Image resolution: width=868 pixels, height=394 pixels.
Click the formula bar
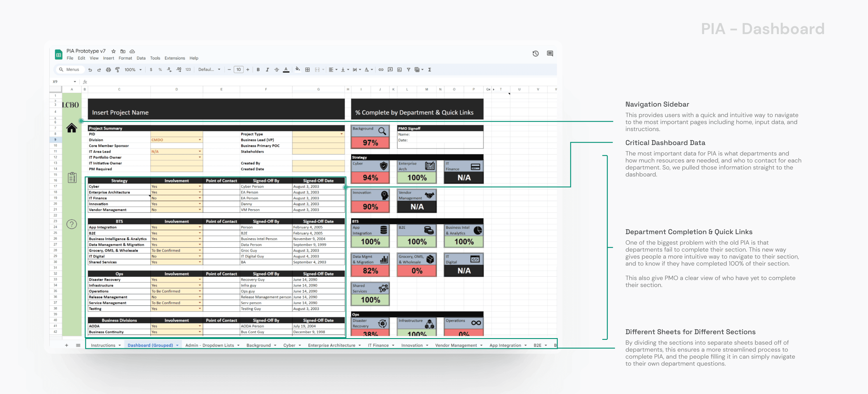[320, 82]
